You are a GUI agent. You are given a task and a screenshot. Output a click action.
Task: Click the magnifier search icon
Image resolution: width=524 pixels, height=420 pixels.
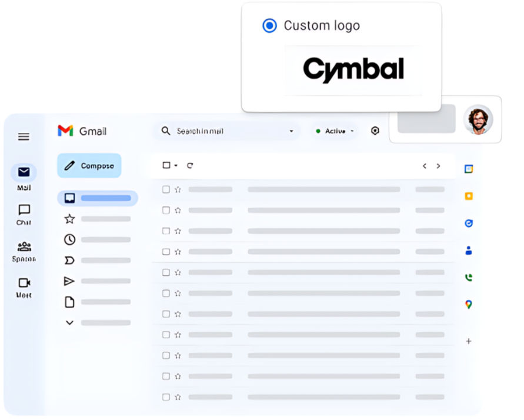point(166,131)
